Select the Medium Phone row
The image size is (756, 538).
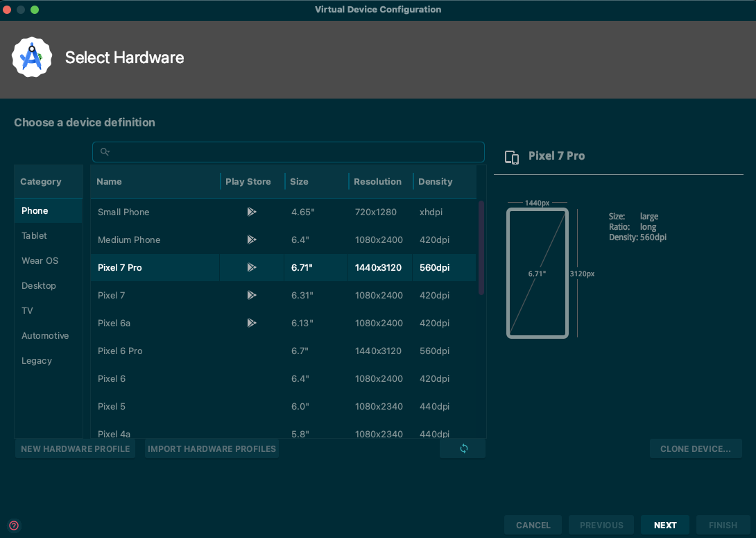284,239
